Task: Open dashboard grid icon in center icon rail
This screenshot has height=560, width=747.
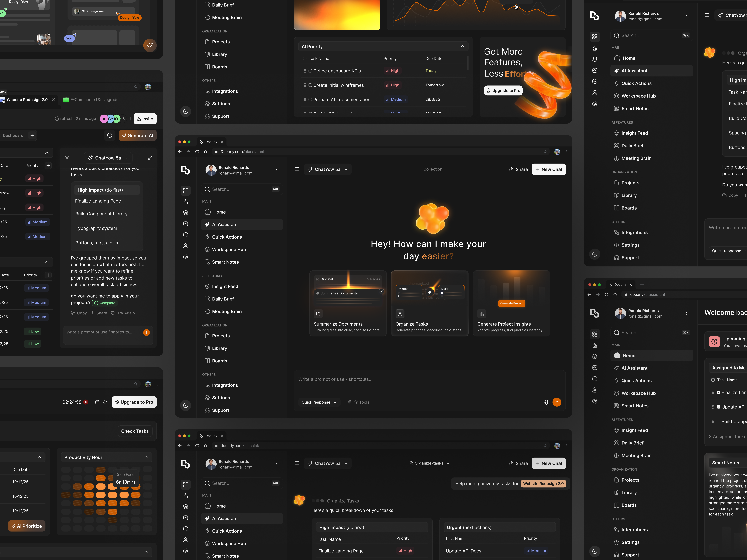Action: coord(186,191)
